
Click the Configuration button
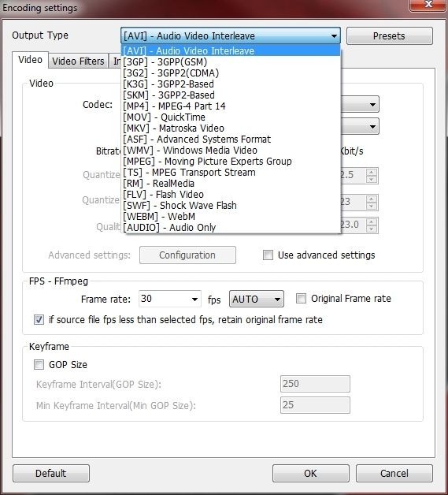[x=187, y=255]
